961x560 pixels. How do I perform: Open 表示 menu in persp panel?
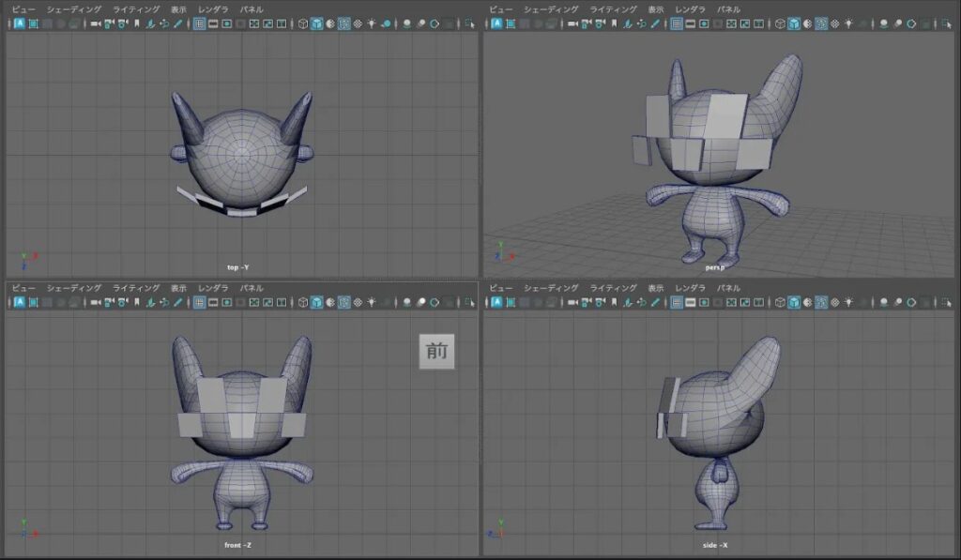pos(656,9)
